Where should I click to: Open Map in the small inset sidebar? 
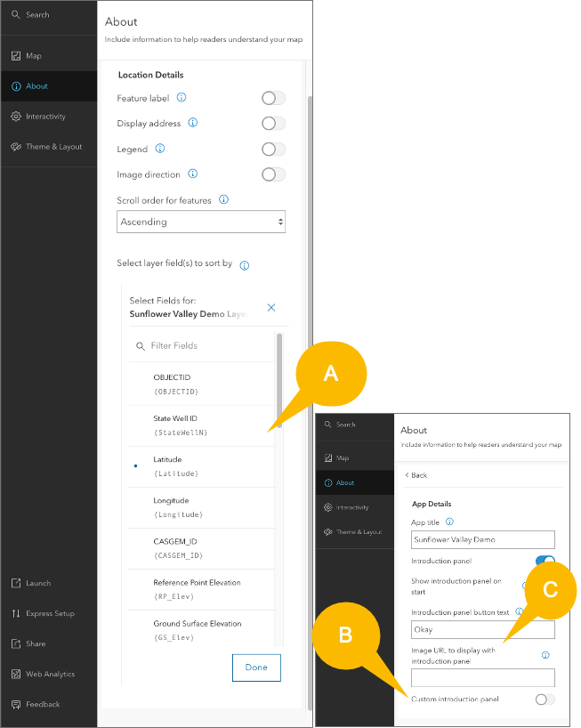coord(354,457)
